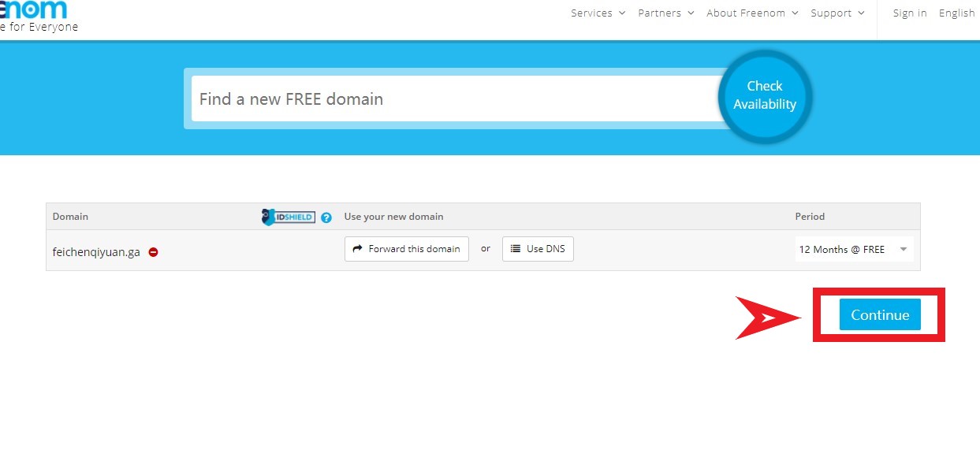Viewport: 980px width, 472px height.
Task: Click the Continue button
Action: click(x=880, y=314)
